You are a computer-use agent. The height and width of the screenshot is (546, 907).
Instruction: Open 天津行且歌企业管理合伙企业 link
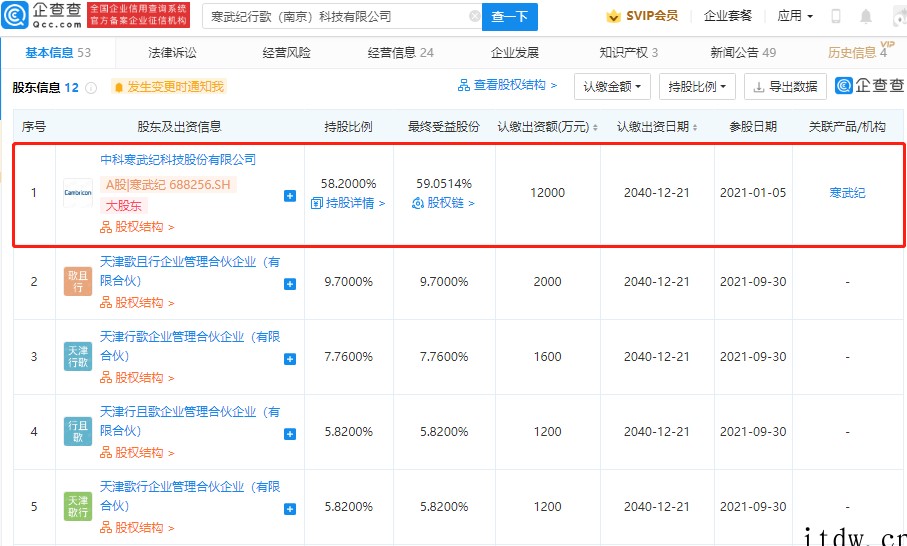pos(190,421)
